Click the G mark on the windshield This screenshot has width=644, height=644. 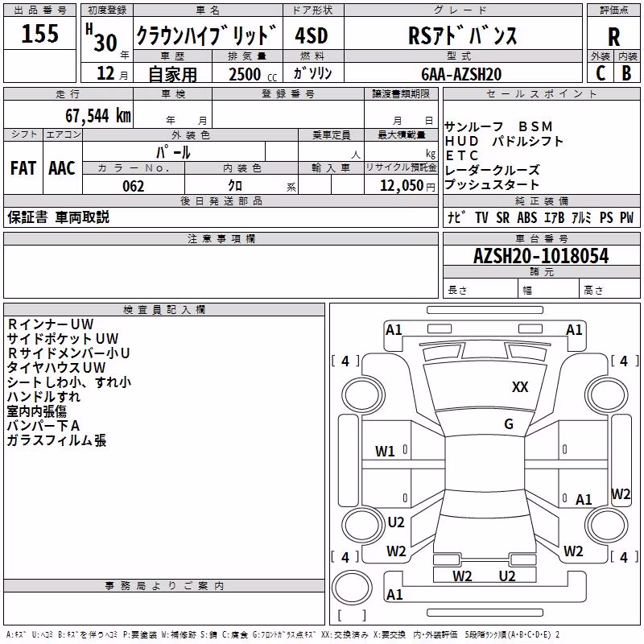click(509, 423)
